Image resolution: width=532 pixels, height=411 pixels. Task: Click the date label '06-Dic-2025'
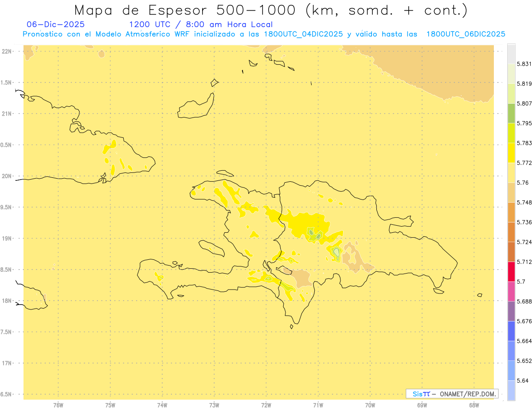[55, 24]
